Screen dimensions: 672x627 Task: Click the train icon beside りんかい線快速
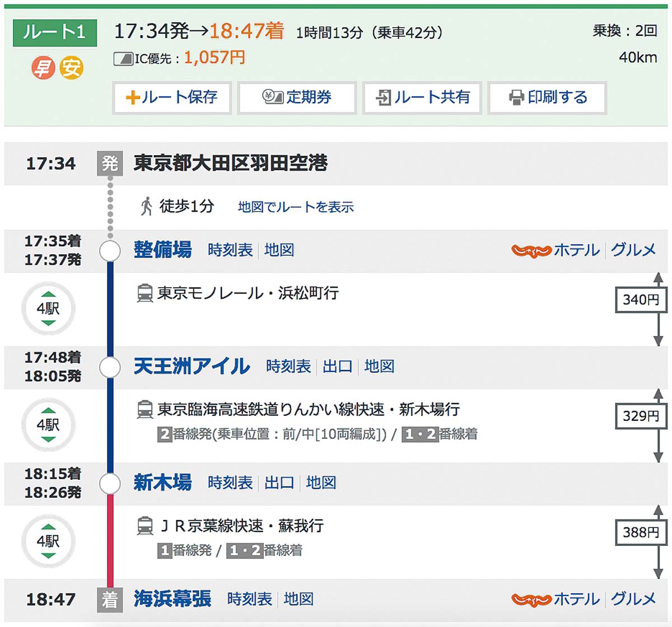[145, 409]
